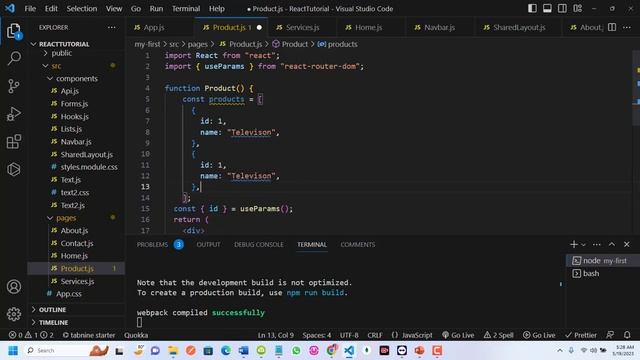This screenshot has width=640, height=360.
Task: Click Spaces: 4 indentation selector
Action: (x=317, y=335)
